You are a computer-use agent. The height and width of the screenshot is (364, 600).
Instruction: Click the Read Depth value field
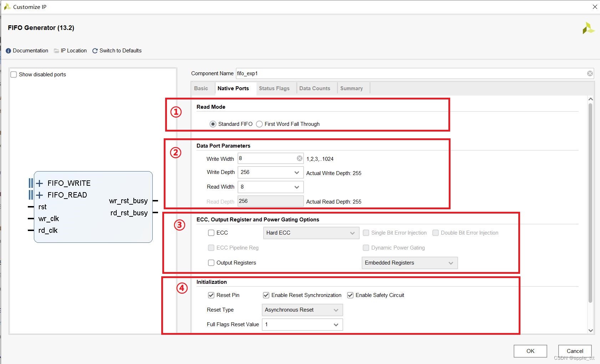tap(271, 201)
